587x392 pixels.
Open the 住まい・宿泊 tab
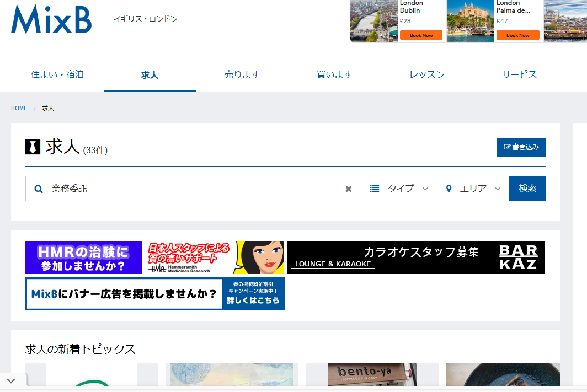pos(57,74)
